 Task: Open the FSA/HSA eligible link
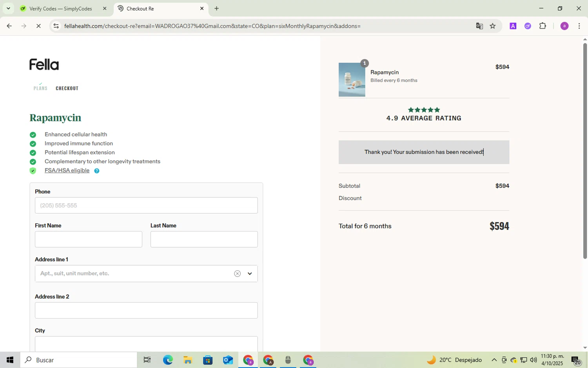67,170
